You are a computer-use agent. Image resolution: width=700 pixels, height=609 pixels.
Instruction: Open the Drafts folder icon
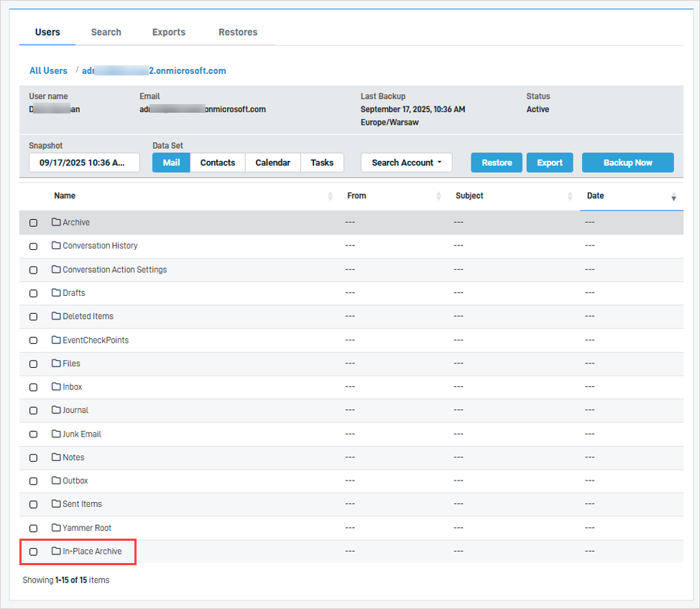[x=56, y=292]
